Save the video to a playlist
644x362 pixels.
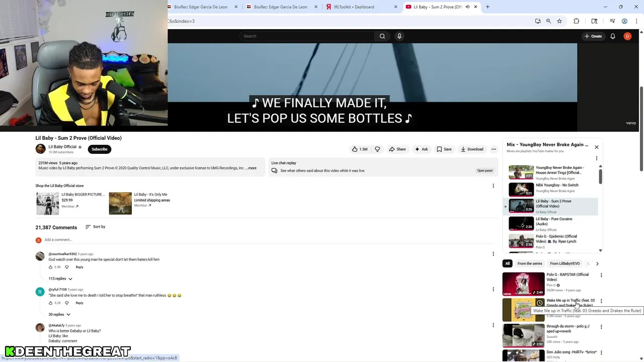pos(444,149)
